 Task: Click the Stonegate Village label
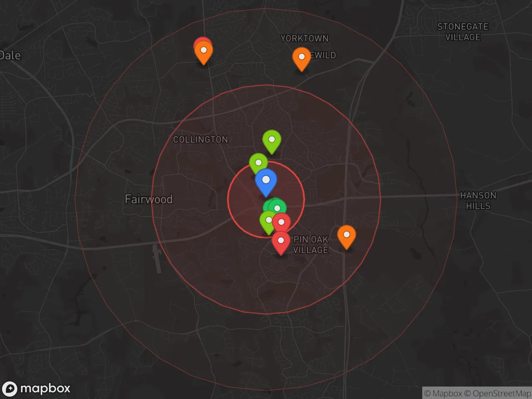coord(463,32)
